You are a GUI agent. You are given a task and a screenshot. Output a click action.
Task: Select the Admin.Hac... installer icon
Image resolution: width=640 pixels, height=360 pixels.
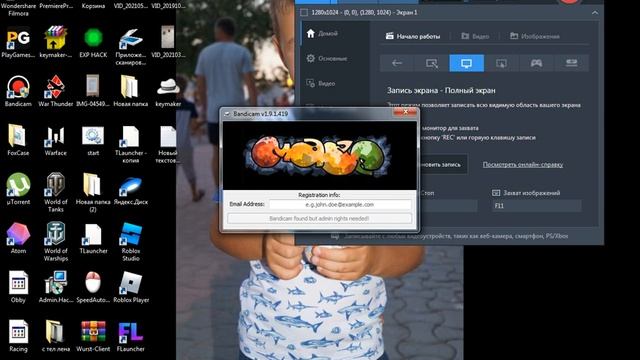pyautogui.click(x=56, y=282)
